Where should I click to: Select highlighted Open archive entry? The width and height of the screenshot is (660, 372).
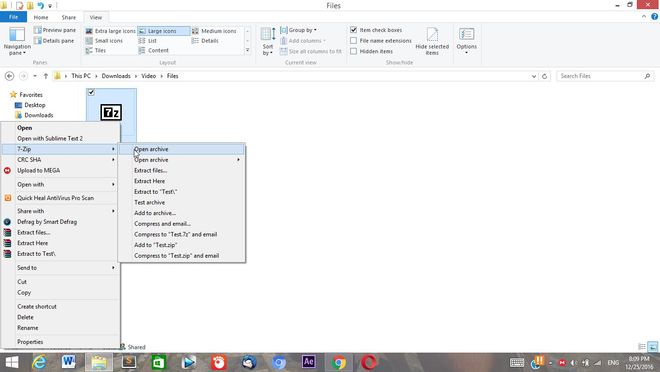tap(182, 149)
